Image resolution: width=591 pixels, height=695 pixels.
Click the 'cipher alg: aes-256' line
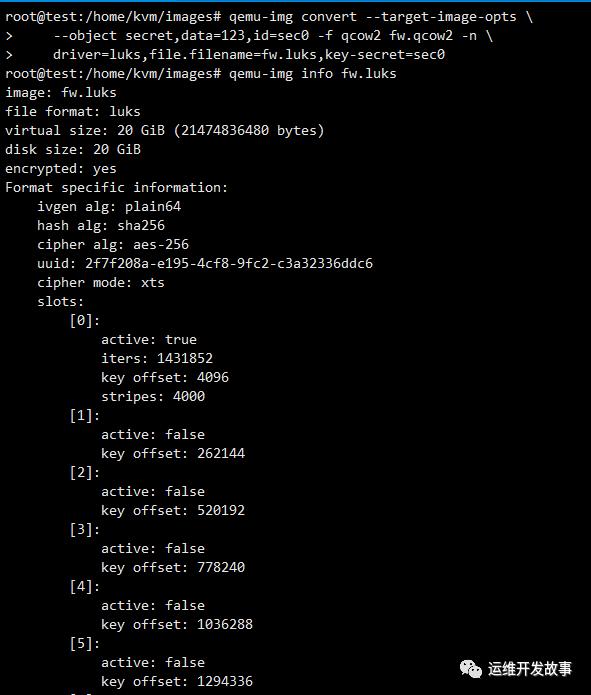point(113,245)
